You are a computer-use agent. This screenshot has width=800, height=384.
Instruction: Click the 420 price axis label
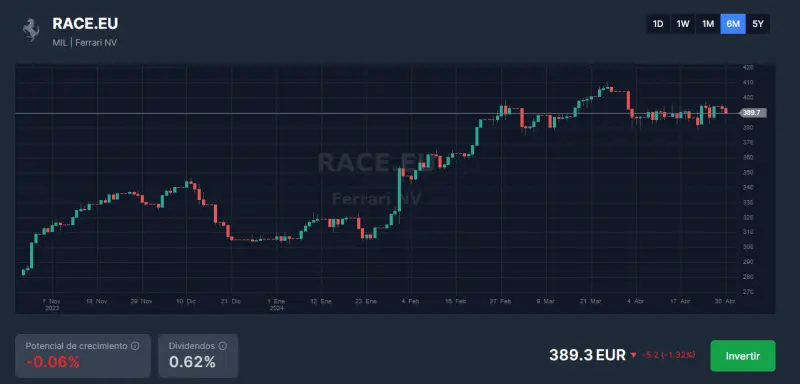tap(748, 67)
